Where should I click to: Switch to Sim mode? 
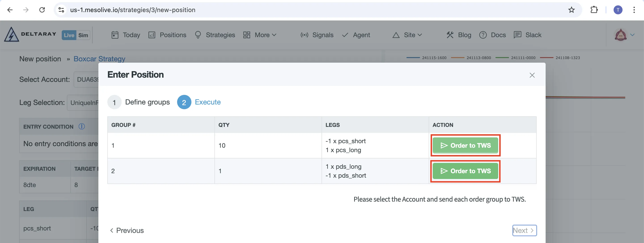click(83, 35)
